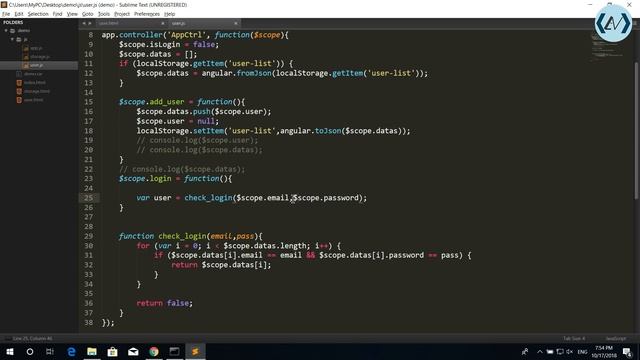Click 'add_user' on line 15

pos(167,102)
